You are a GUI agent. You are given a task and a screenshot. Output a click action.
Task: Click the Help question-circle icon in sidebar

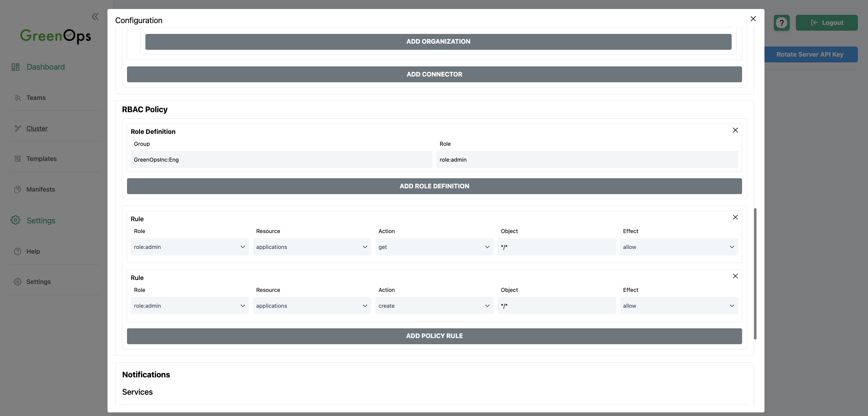pyautogui.click(x=18, y=251)
